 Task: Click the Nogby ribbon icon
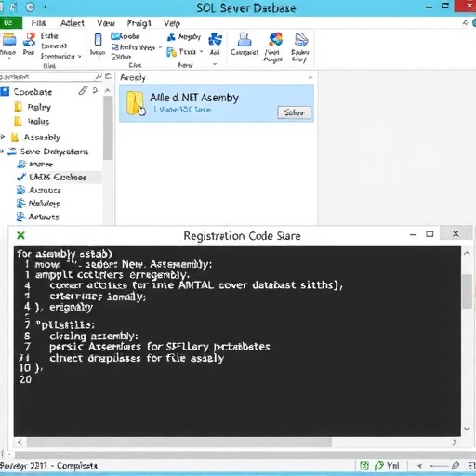point(171,37)
